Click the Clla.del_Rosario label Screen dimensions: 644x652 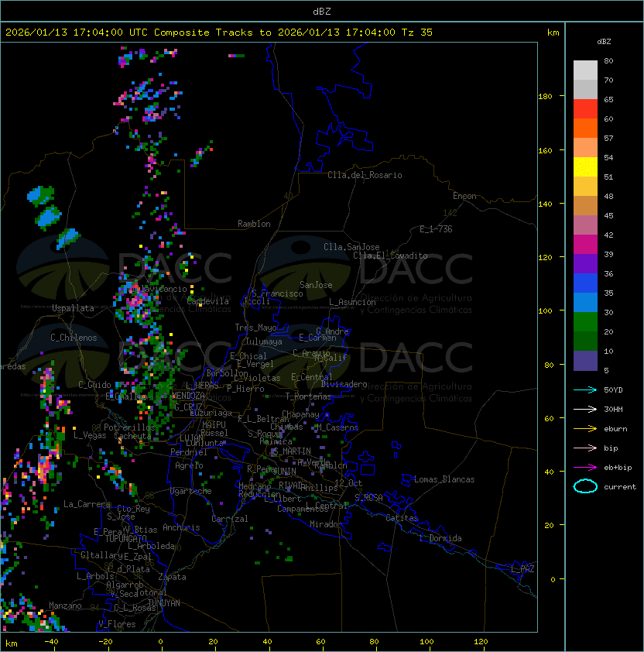[365, 175]
